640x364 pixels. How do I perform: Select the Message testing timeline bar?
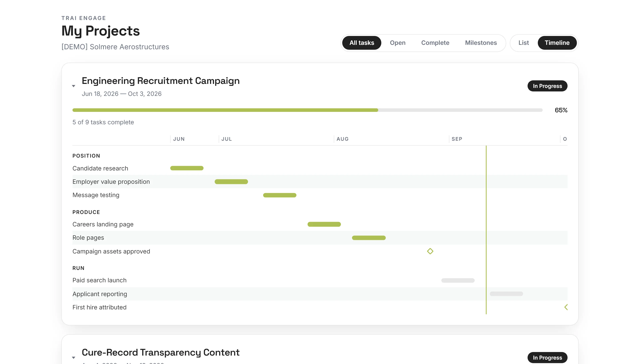[280, 195]
